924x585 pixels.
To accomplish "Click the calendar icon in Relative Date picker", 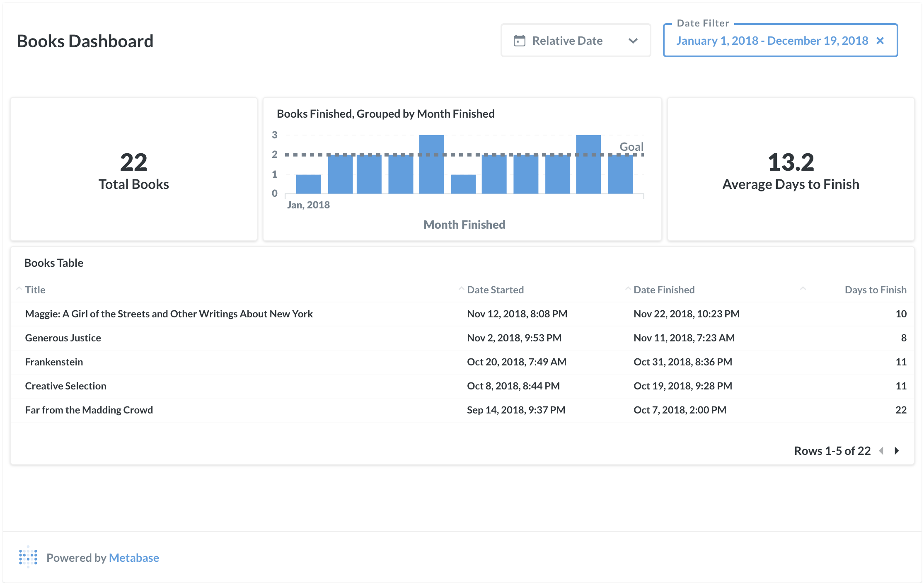I will (520, 40).
